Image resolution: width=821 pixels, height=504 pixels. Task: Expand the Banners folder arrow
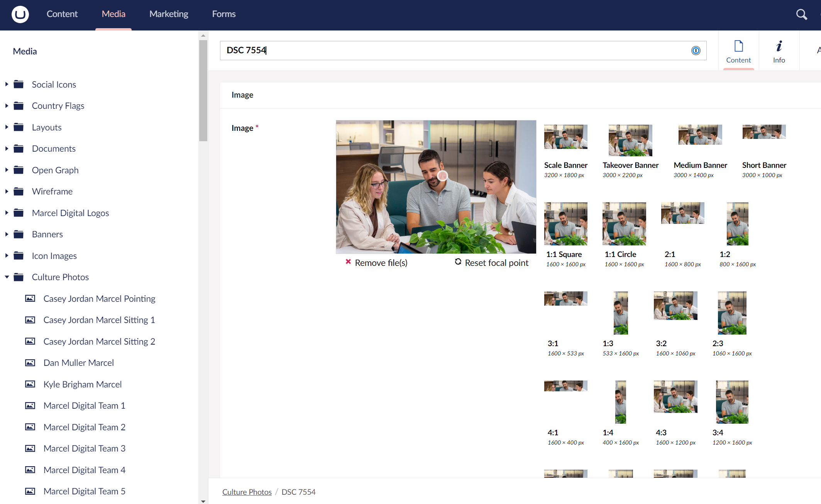pos(7,234)
